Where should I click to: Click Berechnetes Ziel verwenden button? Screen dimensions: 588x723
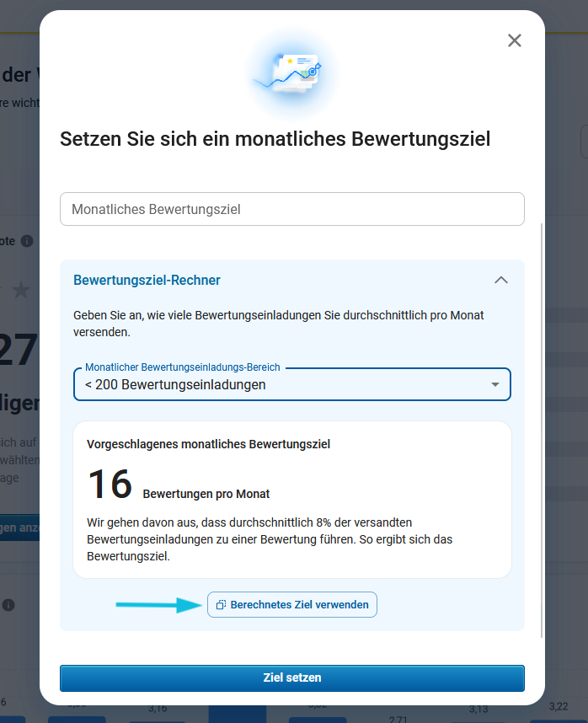[292, 604]
